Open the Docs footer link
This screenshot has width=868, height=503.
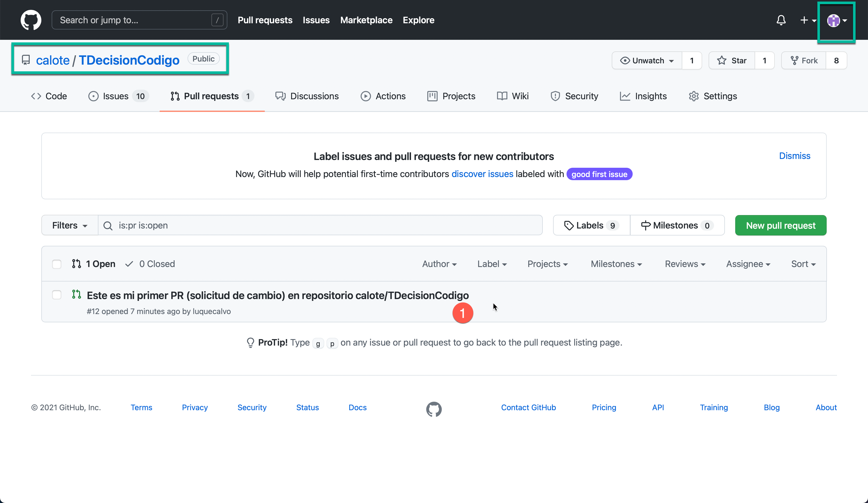[x=358, y=408]
